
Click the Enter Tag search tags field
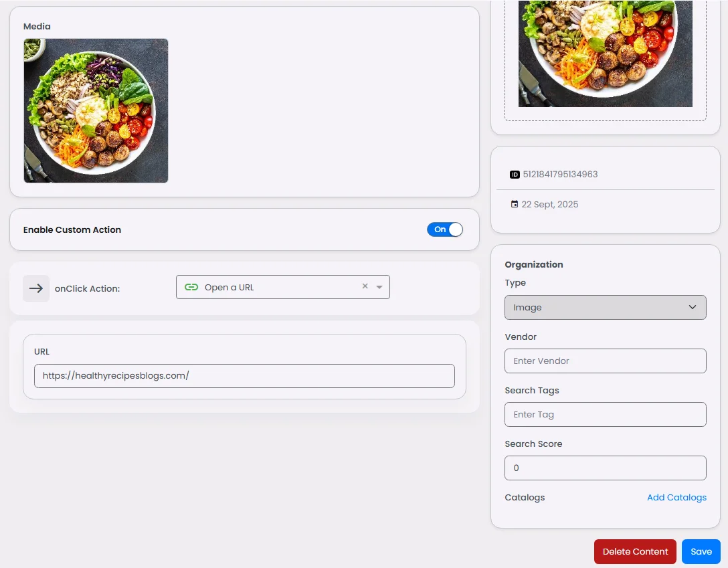(x=606, y=414)
